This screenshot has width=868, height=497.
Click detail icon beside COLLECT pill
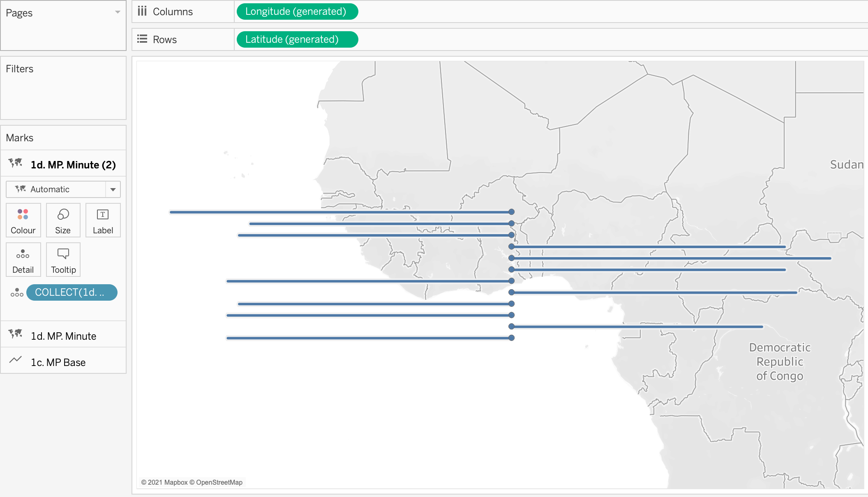pyautogui.click(x=17, y=292)
